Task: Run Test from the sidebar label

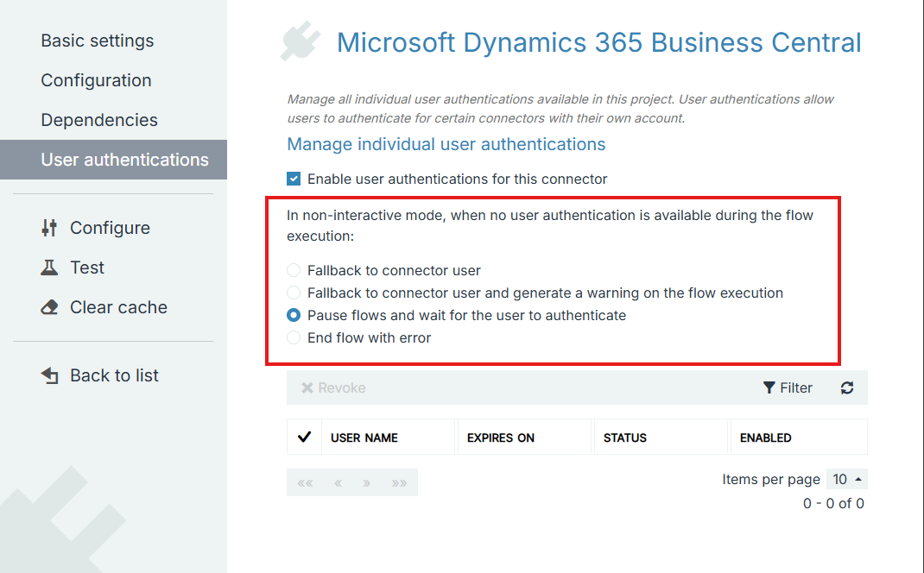Action: click(87, 268)
